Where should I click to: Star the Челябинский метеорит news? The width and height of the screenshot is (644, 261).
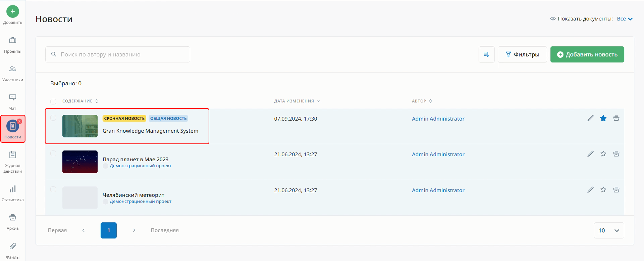pyautogui.click(x=603, y=190)
